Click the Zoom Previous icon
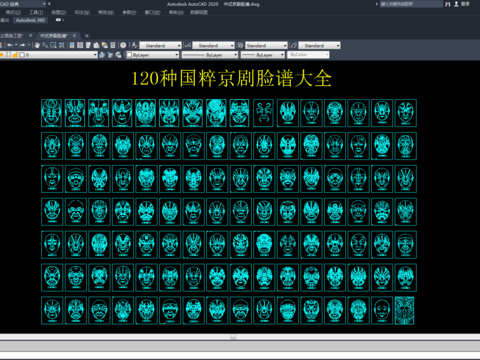The height and width of the screenshot is (360, 480). point(62,45)
